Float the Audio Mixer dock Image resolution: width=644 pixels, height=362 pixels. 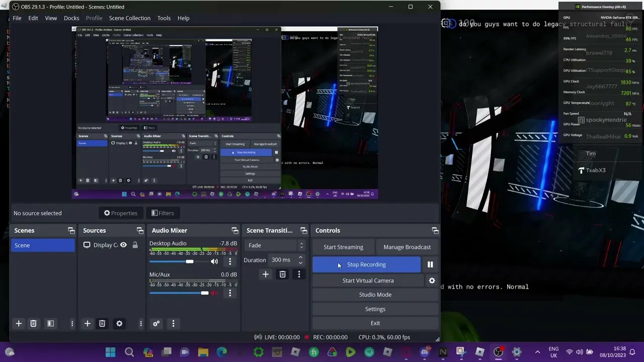(234, 230)
